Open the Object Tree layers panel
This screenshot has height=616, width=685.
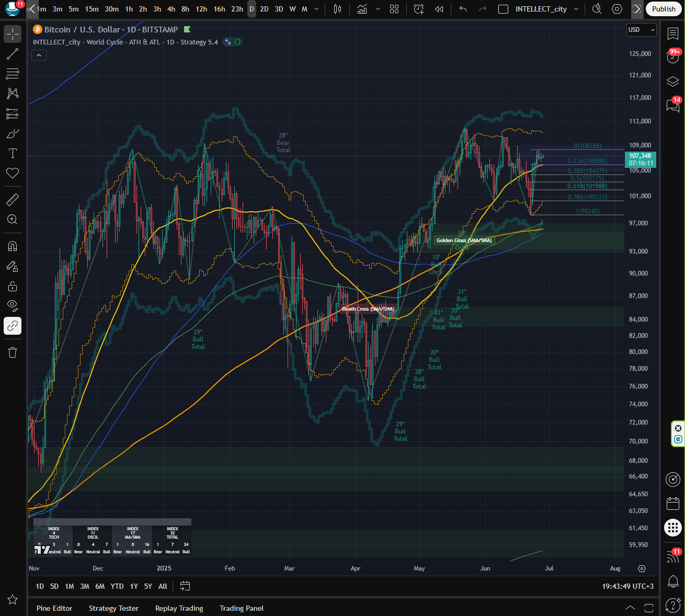click(x=672, y=82)
